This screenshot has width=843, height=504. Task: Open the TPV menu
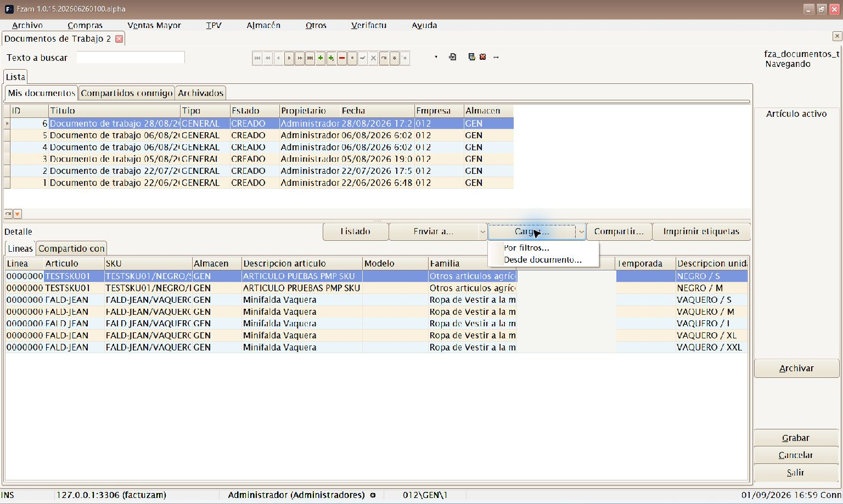(214, 25)
